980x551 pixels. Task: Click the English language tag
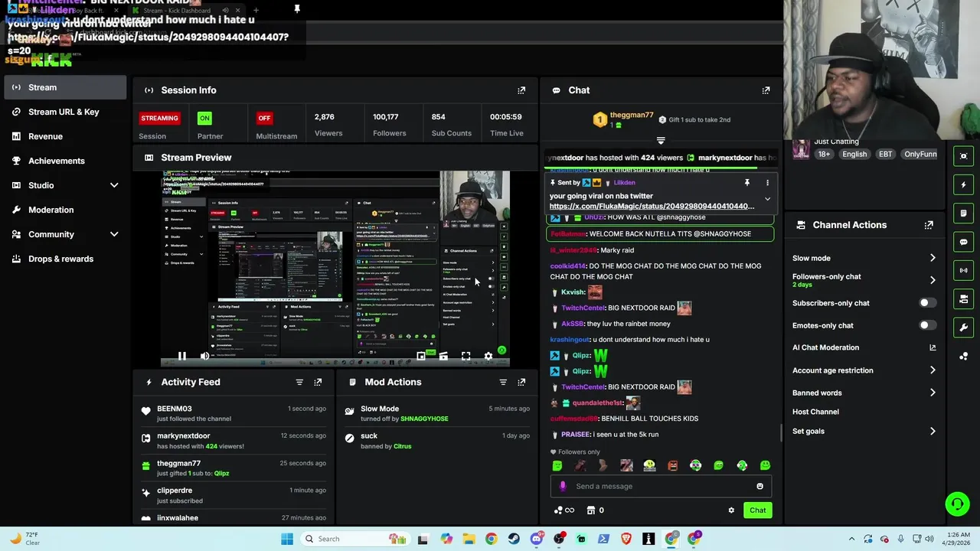point(854,154)
